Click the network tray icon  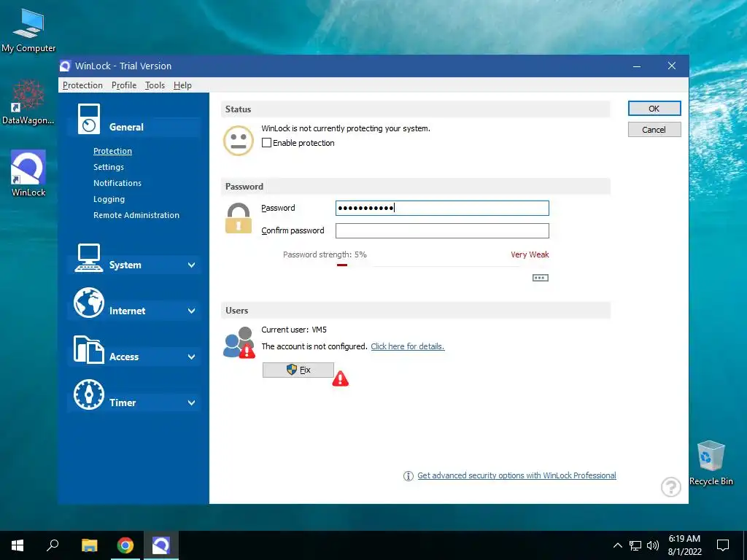click(635, 545)
